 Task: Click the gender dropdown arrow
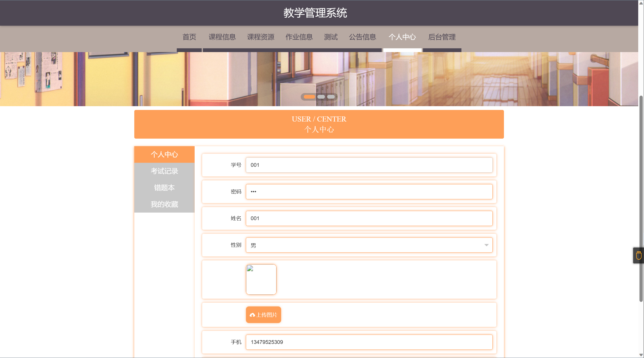tap(486, 245)
